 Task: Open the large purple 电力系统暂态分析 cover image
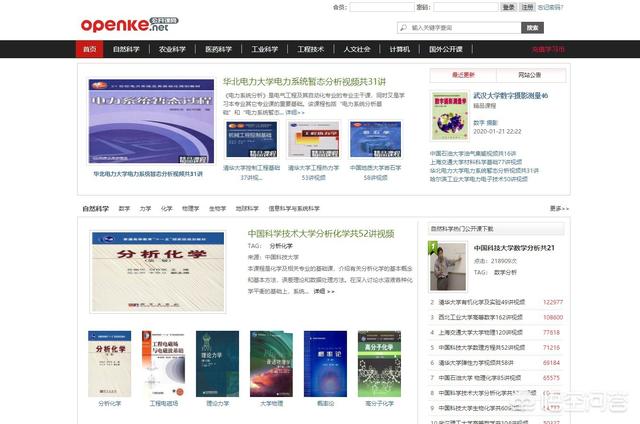(151, 122)
